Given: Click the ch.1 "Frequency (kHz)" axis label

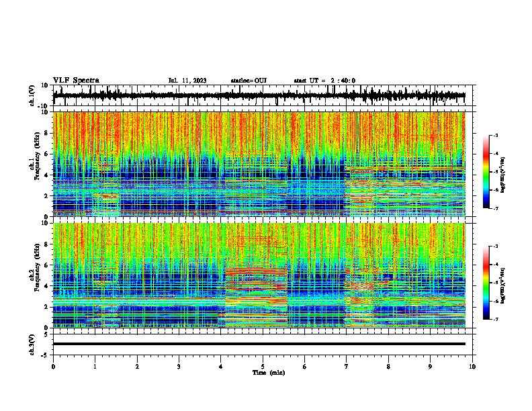Looking at the screenshot, I should click(x=37, y=156).
